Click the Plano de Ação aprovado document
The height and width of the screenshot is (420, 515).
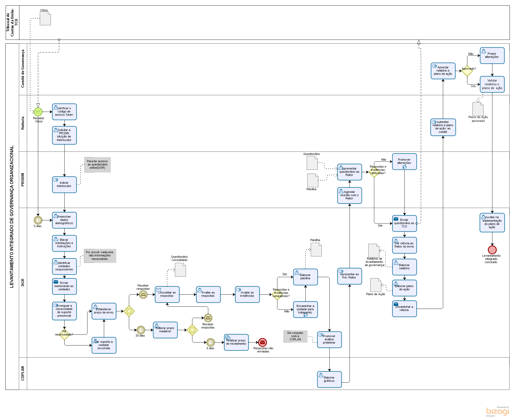(478, 109)
